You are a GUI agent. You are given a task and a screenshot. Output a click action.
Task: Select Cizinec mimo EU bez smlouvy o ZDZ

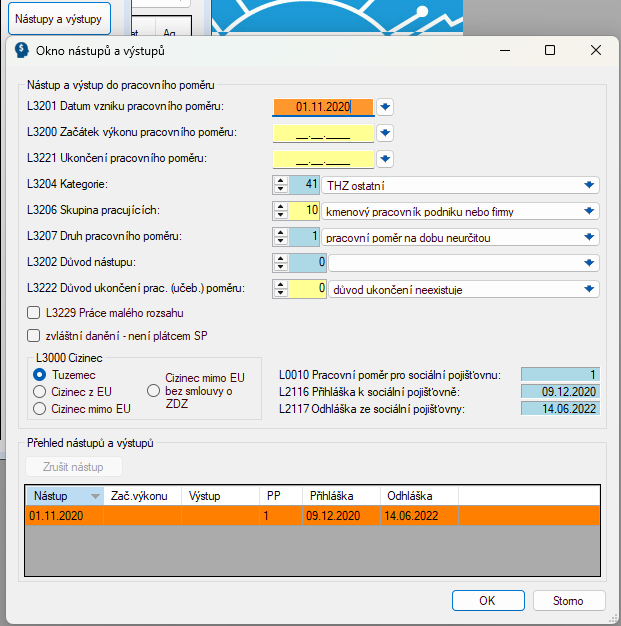pyautogui.click(x=153, y=390)
